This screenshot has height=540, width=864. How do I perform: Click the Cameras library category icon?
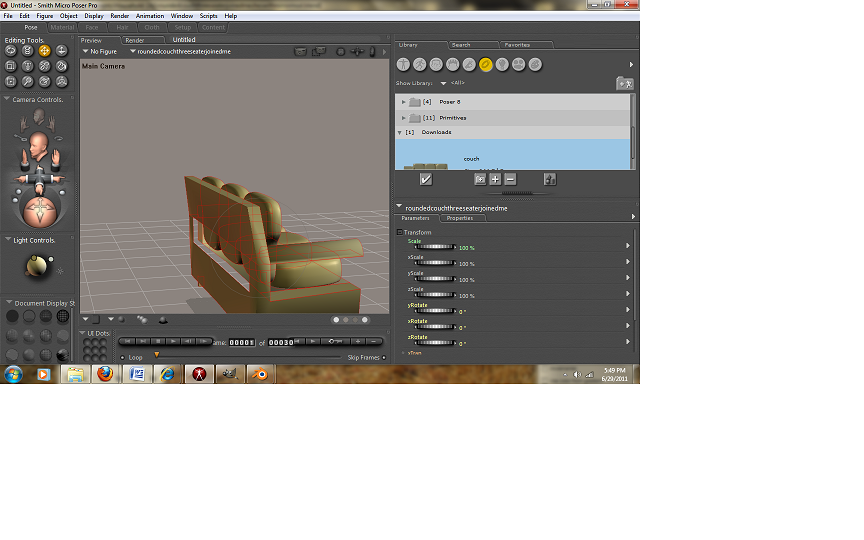518,64
